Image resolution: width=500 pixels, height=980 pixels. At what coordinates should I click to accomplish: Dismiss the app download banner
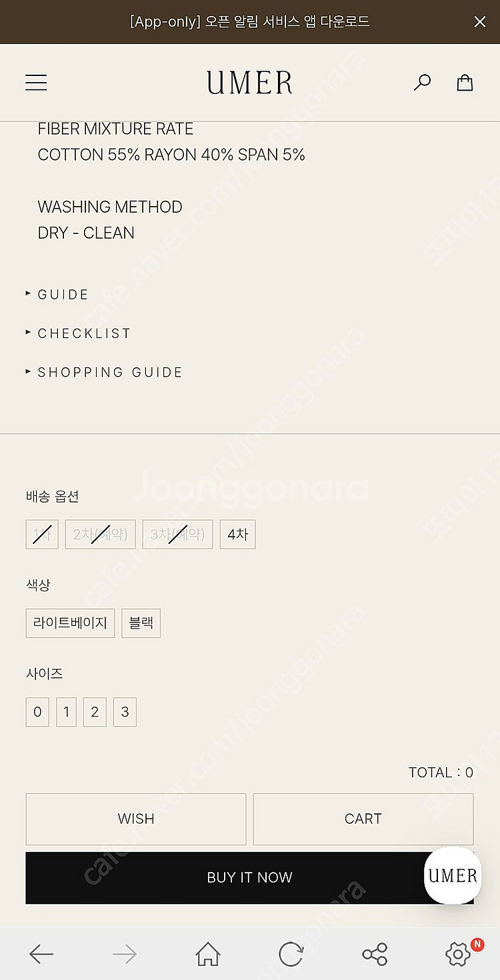coord(480,22)
